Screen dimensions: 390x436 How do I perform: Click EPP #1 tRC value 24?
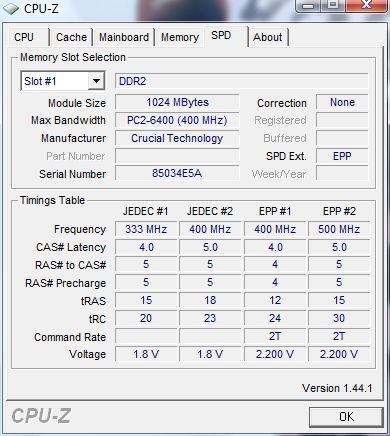coord(275,318)
